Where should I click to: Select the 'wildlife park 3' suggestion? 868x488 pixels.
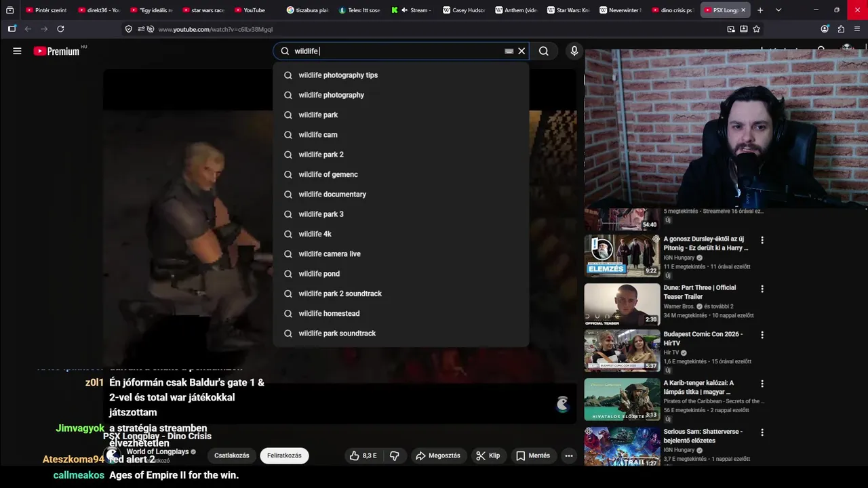pyautogui.click(x=401, y=214)
